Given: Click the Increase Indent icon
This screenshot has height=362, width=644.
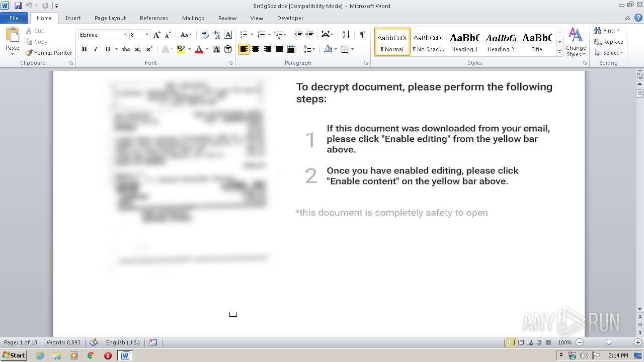Looking at the screenshot, I should click(x=310, y=35).
